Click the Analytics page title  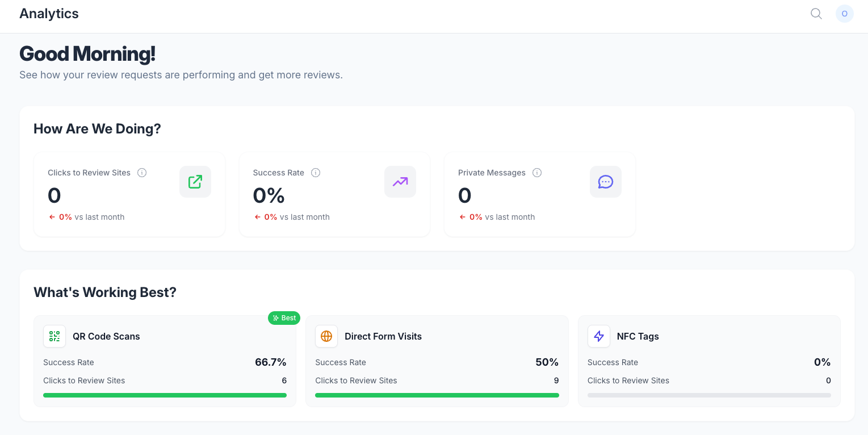[x=49, y=14]
